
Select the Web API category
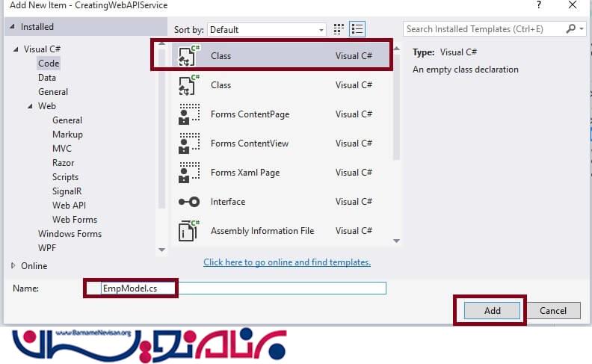69,206
